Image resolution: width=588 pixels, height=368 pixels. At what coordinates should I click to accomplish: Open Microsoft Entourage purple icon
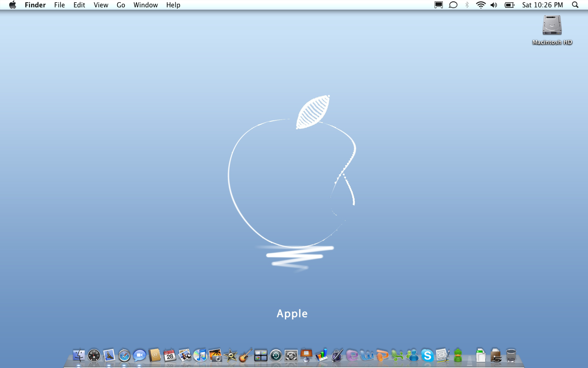point(352,355)
